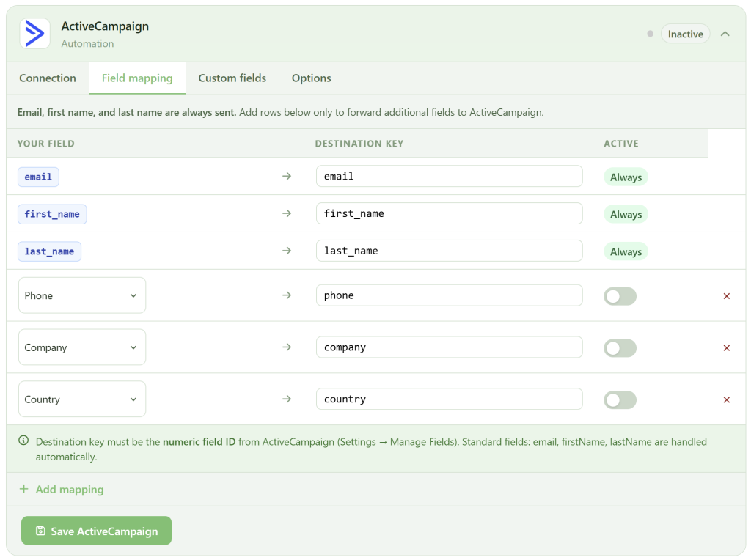751x560 pixels.
Task: Go to the Options tab
Action: [x=311, y=78]
